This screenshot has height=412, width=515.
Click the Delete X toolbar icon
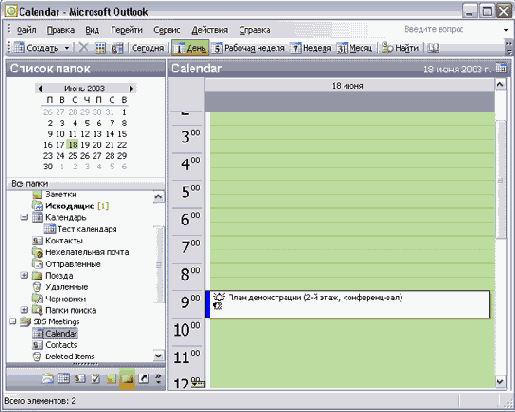pos(83,48)
